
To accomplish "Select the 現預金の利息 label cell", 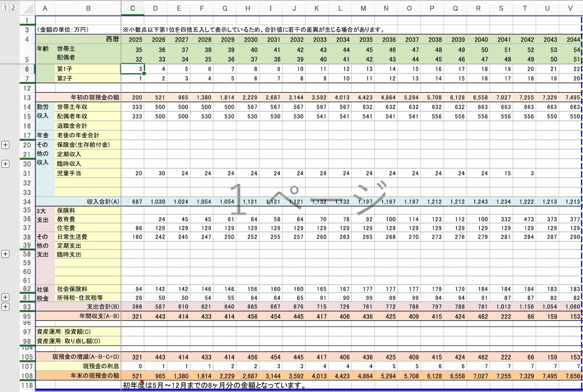I will (x=78, y=366).
